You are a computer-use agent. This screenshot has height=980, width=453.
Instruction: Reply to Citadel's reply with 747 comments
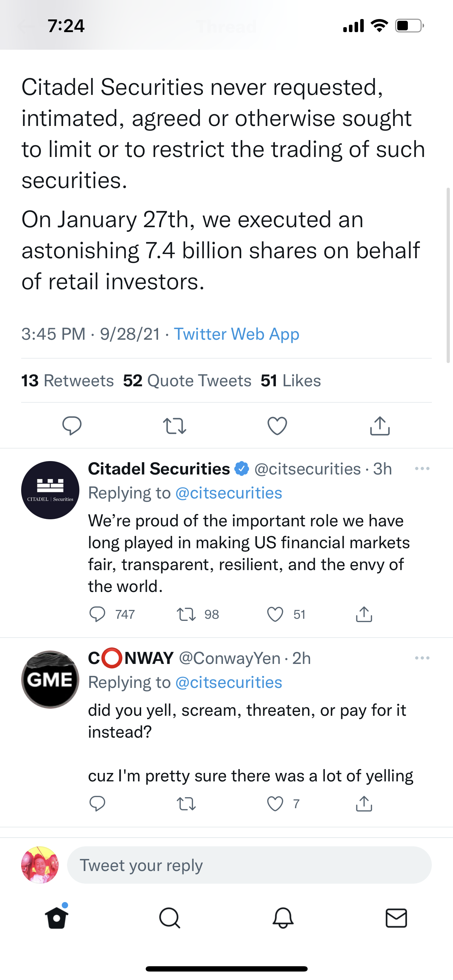[97, 614]
